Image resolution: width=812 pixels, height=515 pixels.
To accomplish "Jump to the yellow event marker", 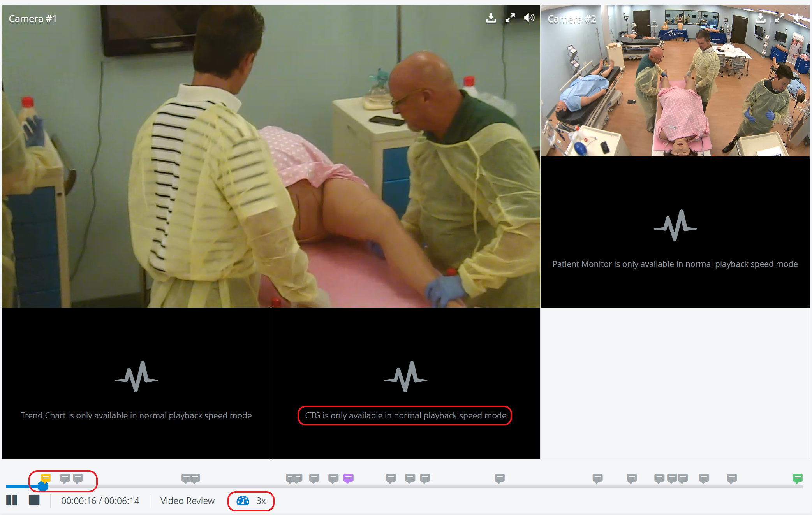I will click(x=46, y=478).
